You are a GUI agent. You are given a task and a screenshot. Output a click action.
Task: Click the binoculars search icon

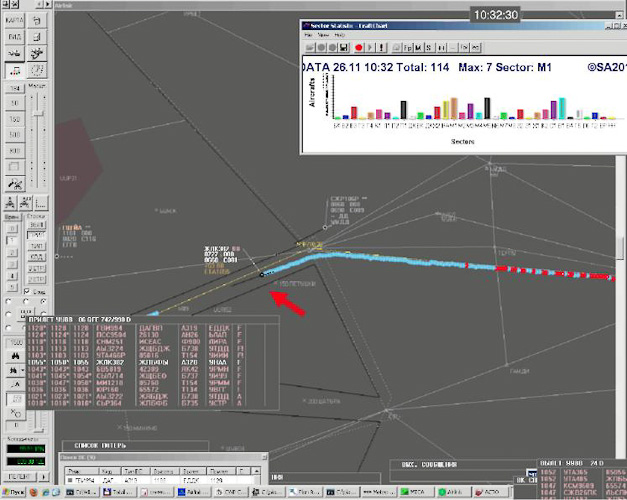(15, 356)
